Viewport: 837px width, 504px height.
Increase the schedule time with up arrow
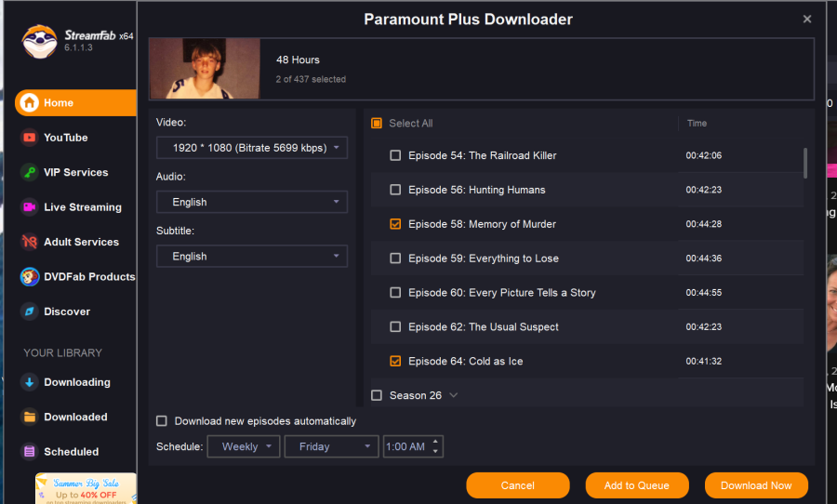coord(435,442)
